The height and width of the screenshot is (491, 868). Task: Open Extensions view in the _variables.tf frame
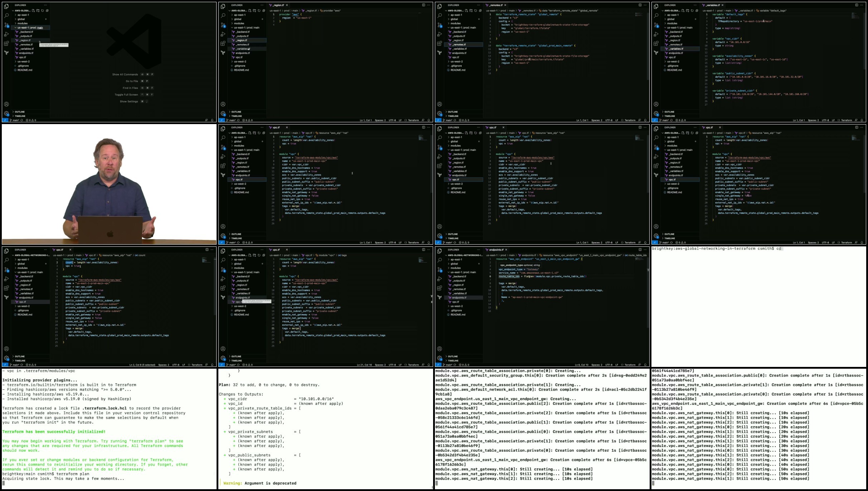(x=656, y=44)
